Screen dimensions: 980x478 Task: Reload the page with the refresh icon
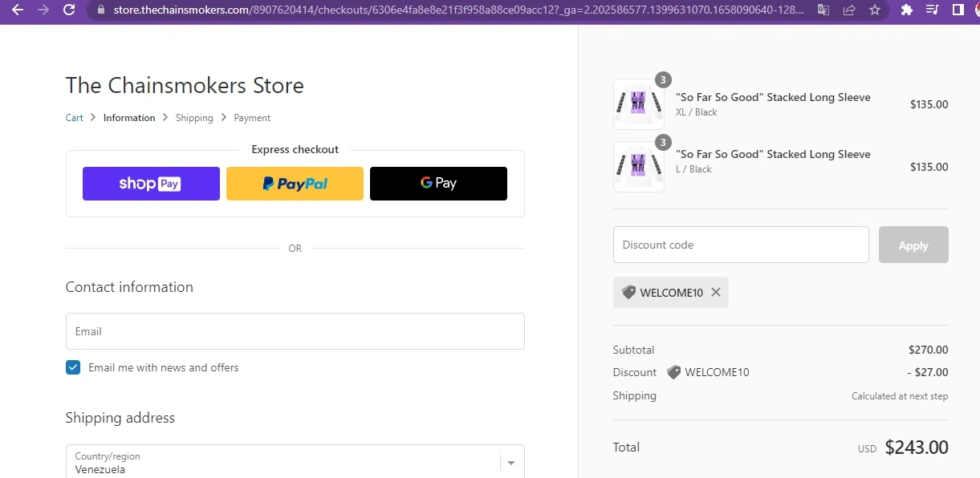click(69, 10)
